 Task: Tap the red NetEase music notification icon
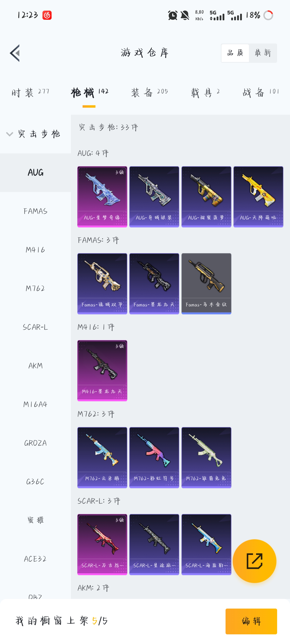tap(47, 15)
